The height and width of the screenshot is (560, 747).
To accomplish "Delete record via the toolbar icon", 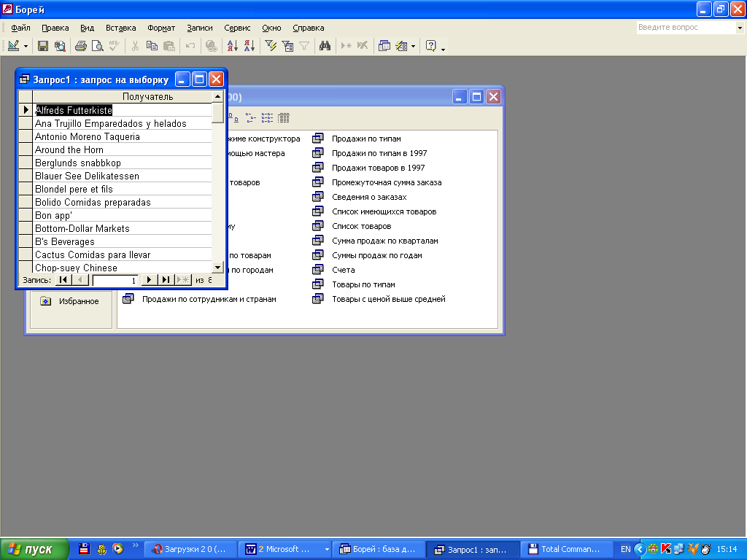I will (x=363, y=46).
